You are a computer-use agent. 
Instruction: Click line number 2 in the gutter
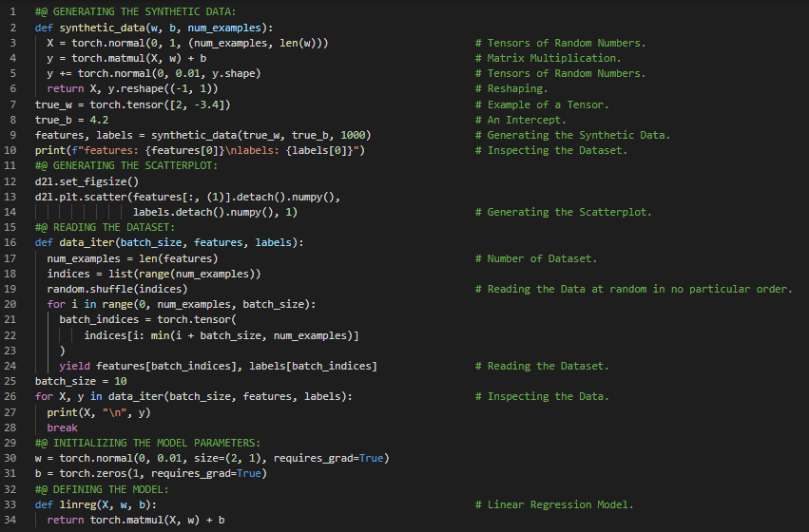point(14,28)
